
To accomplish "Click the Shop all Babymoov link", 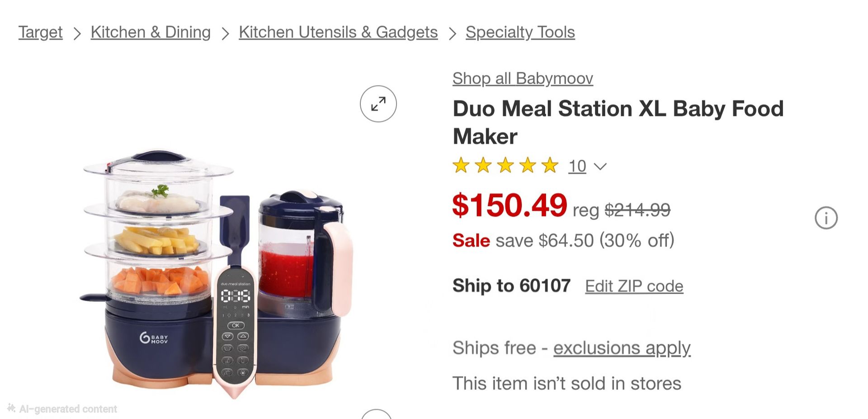I will pos(523,78).
